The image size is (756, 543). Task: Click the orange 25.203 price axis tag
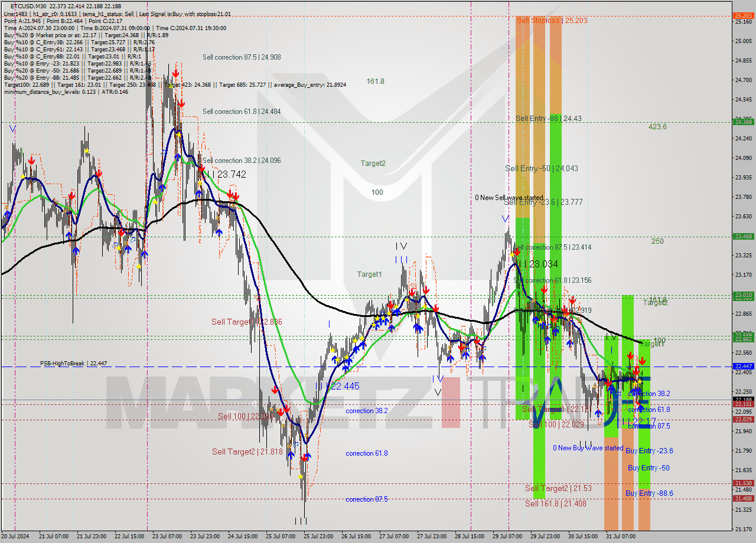tap(742, 15)
